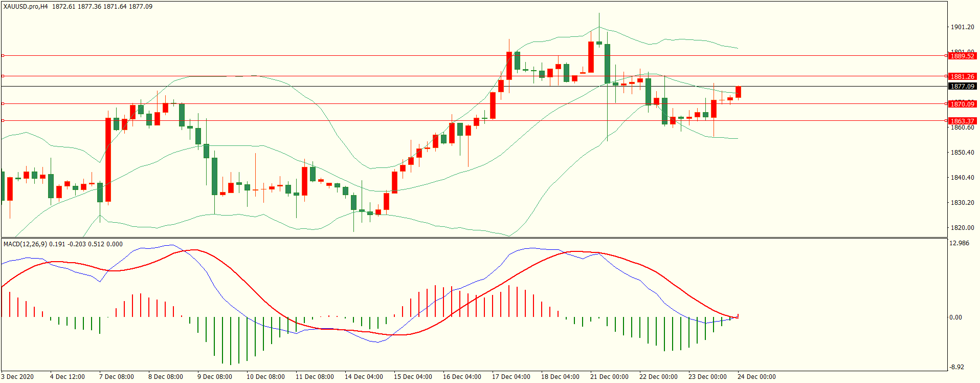Select the 1870.09 red price level label
This screenshot has width=980, height=383.
[x=962, y=104]
